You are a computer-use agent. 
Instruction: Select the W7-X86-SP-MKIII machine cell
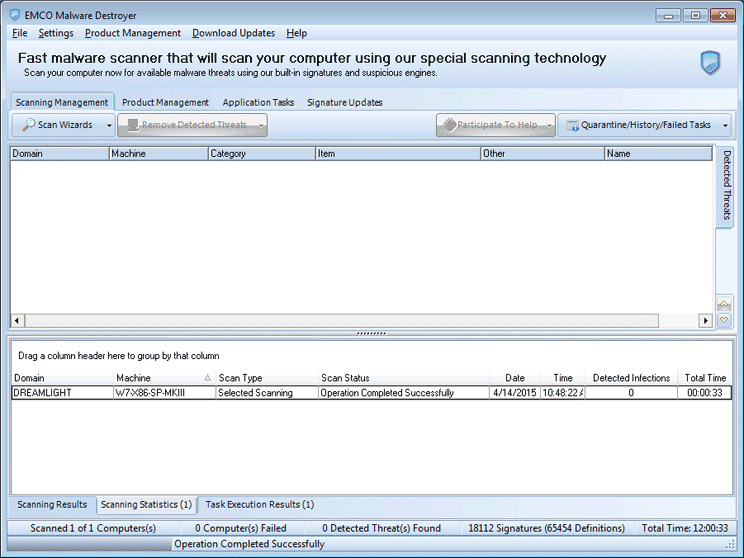[x=165, y=393]
